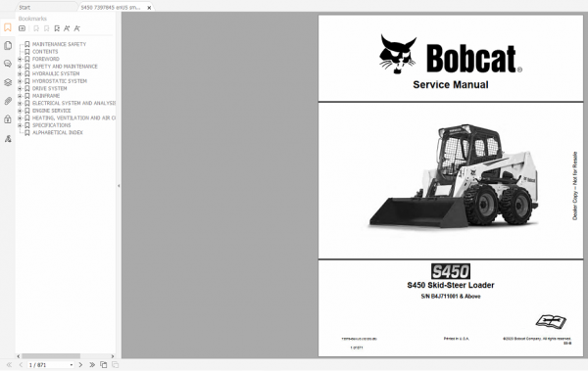The image size is (588, 371).
Task: Select the SPECIFICATIONS bookmark label
Action: click(51, 125)
